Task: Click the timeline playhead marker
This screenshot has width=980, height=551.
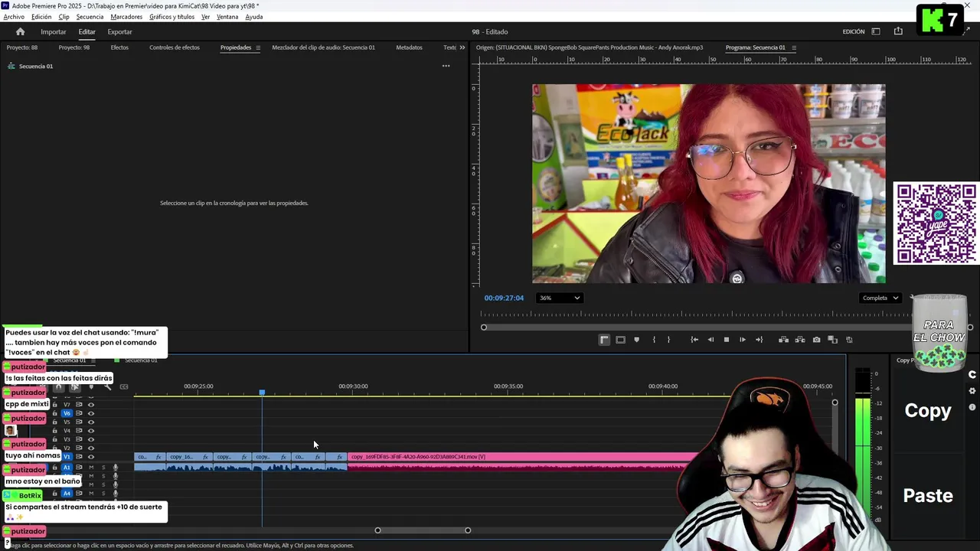Action: [x=262, y=393]
